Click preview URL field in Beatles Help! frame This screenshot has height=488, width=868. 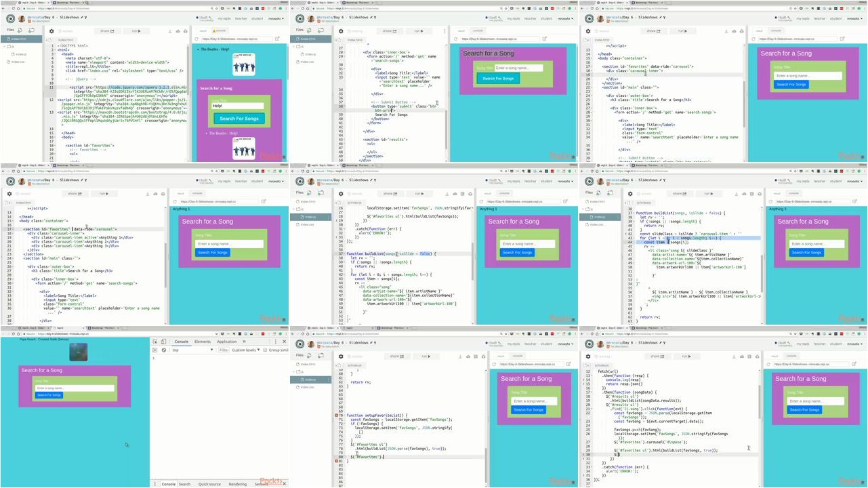pos(237,39)
